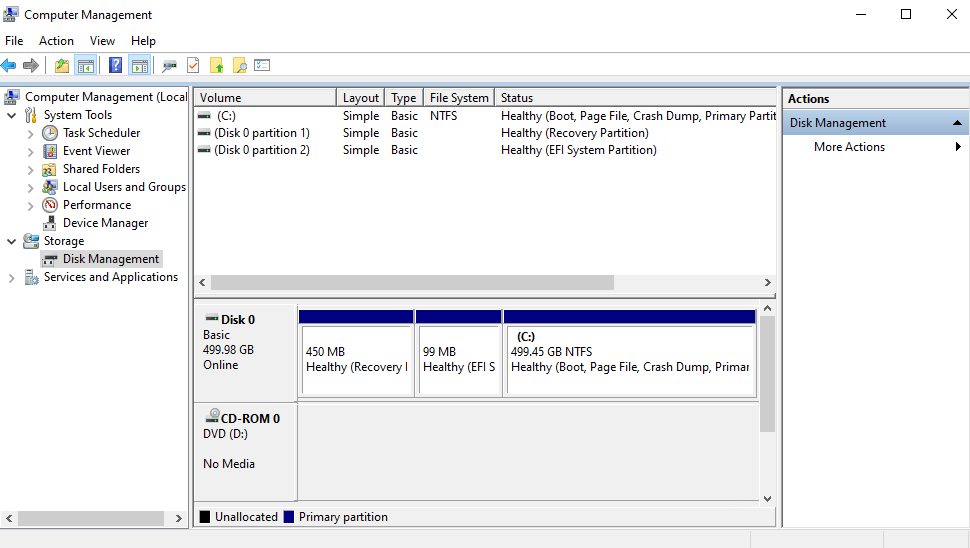Expand Services and Applications node

pyautogui.click(x=12, y=277)
